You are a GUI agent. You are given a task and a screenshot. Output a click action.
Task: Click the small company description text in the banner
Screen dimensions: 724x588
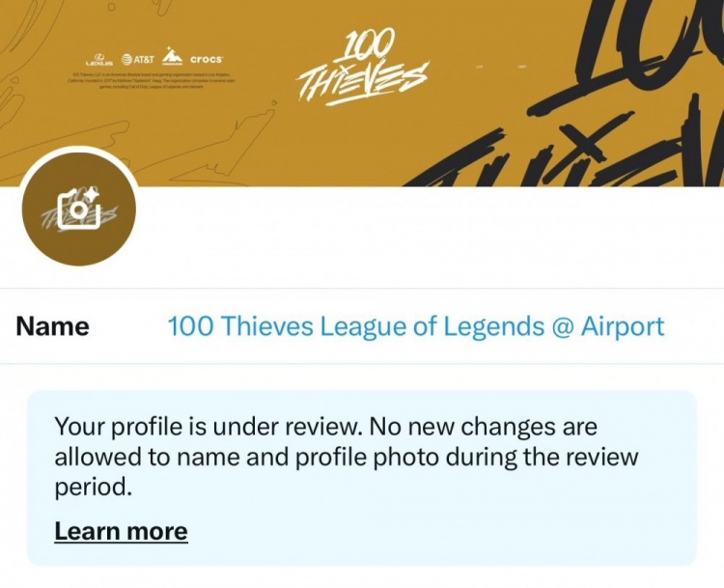(x=153, y=80)
